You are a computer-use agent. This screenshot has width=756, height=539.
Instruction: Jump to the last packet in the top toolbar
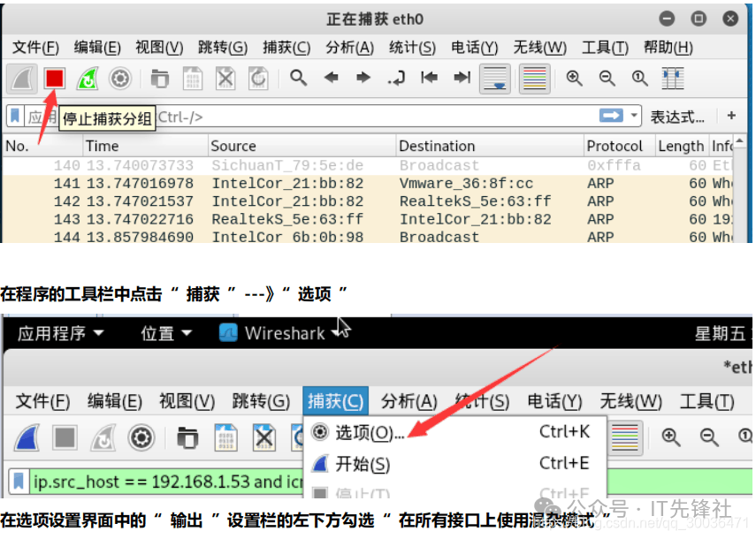tap(462, 79)
